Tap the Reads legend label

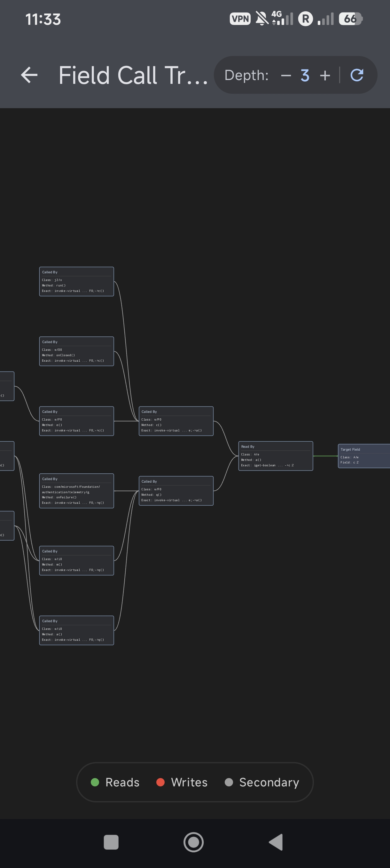(x=122, y=782)
